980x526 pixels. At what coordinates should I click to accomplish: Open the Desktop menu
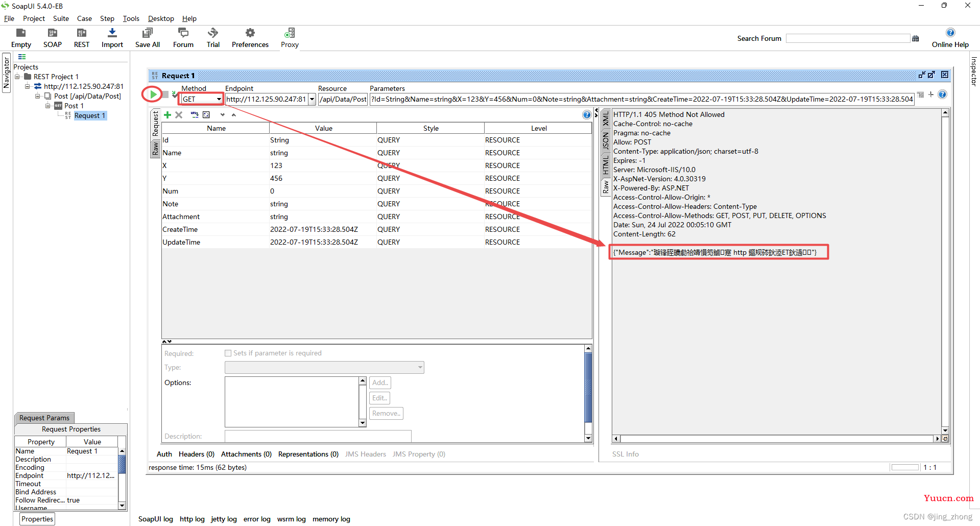coord(161,18)
